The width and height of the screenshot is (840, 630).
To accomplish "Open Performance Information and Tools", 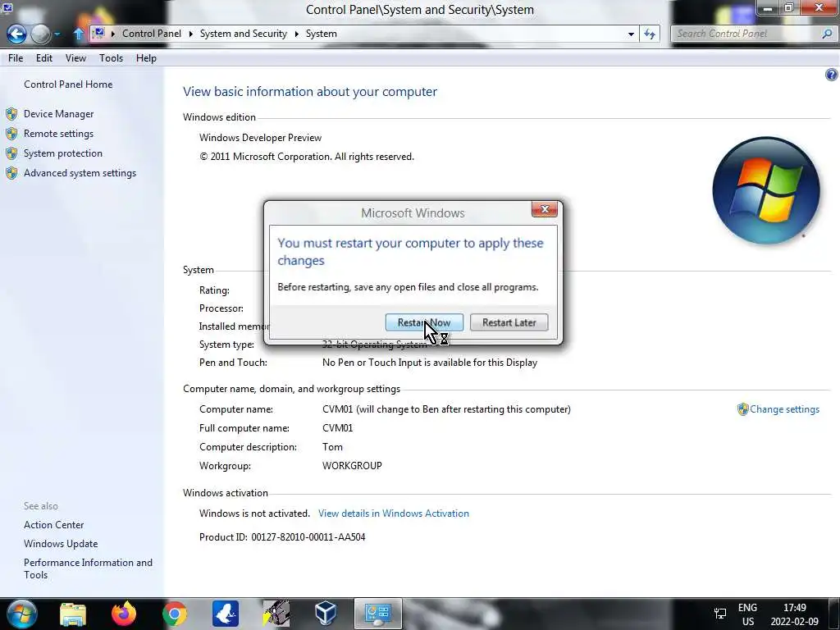I will click(x=88, y=568).
